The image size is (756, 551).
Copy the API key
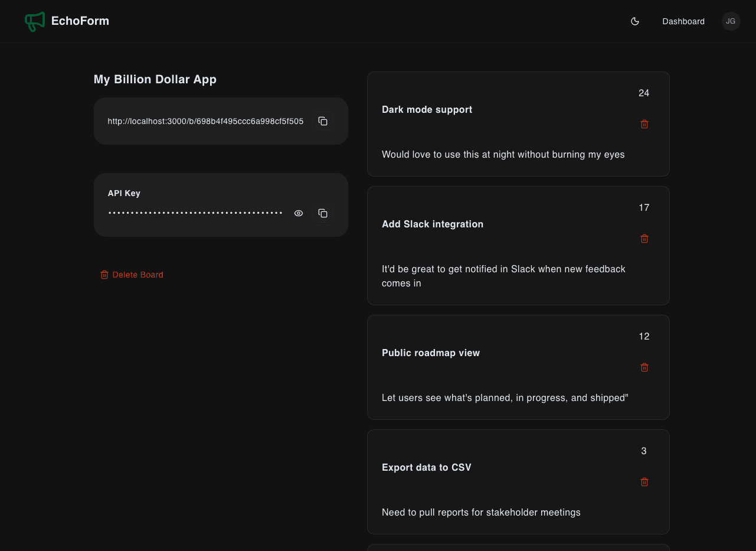(323, 213)
